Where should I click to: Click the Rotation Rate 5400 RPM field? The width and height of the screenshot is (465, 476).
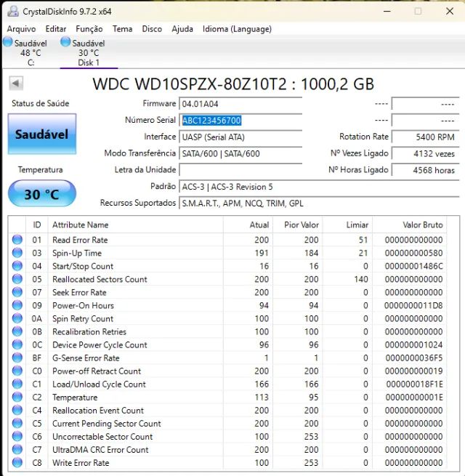tap(425, 137)
